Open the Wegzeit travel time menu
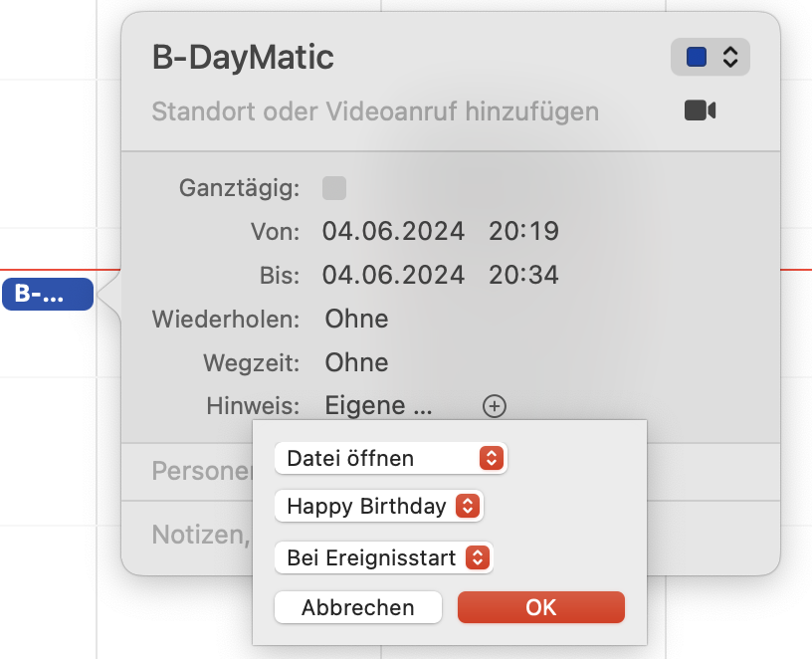 click(x=356, y=362)
